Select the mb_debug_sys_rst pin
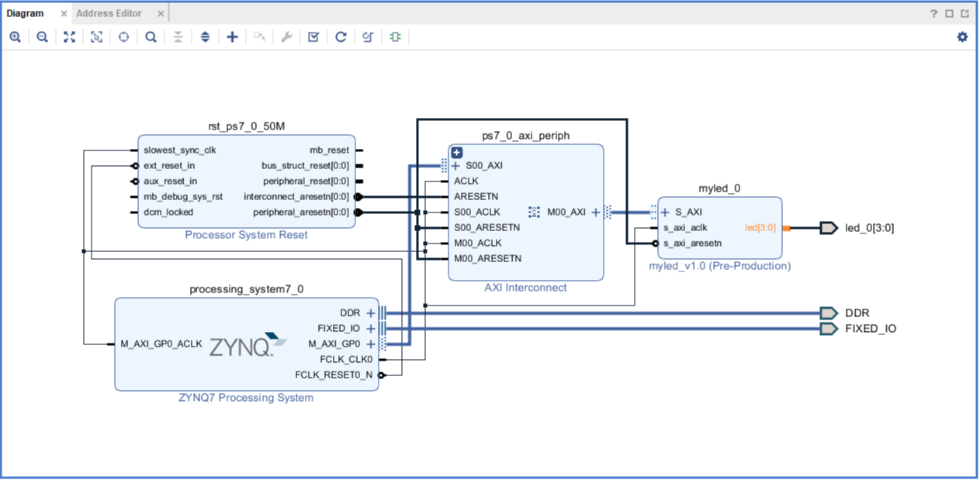980x480 pixels. (x=183, y=197)
